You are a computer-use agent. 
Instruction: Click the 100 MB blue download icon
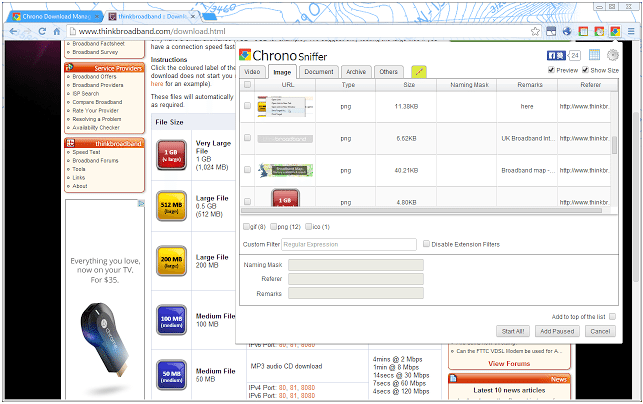tap(171, 320)
